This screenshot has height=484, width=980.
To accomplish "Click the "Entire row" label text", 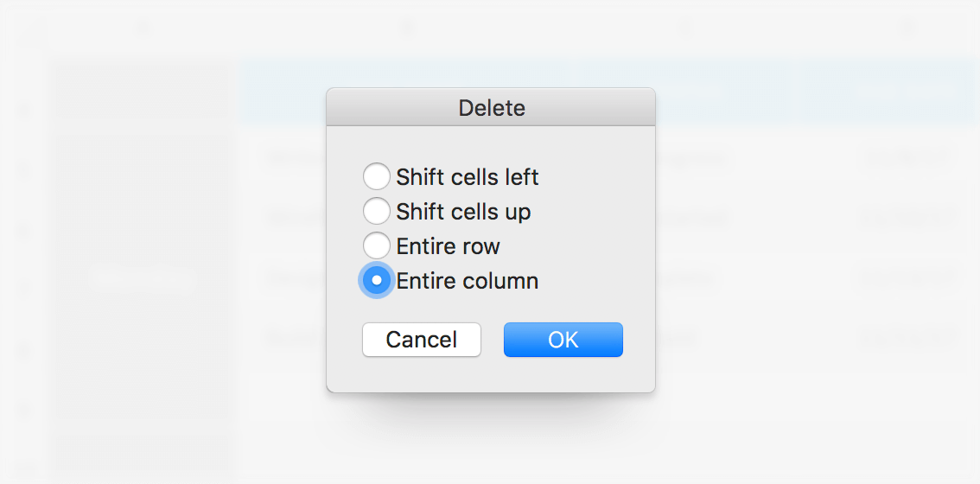I will pos(448,246).
